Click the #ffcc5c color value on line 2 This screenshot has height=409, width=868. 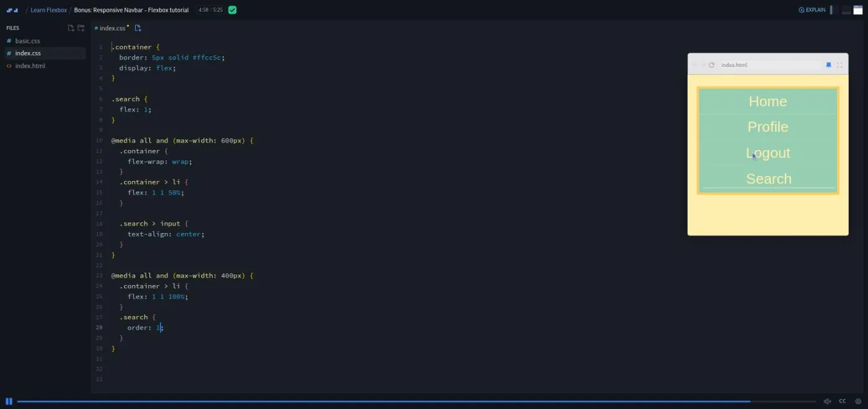point(206,58)
